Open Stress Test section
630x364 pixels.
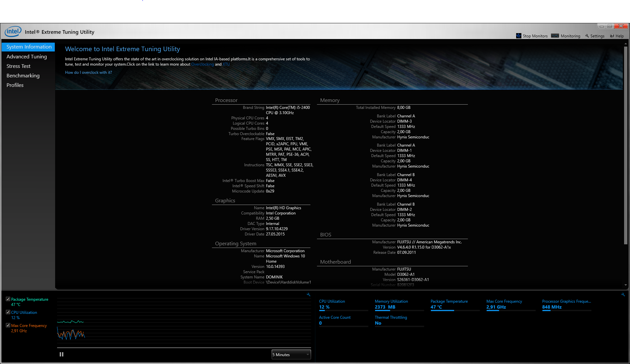coord(18,66)
